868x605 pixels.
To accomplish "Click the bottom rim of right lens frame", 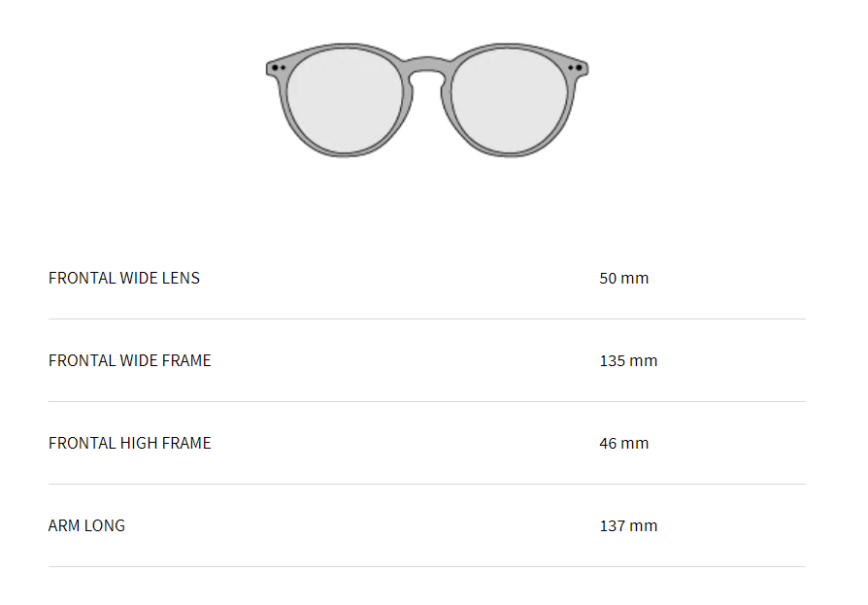I will click(510, 154).
